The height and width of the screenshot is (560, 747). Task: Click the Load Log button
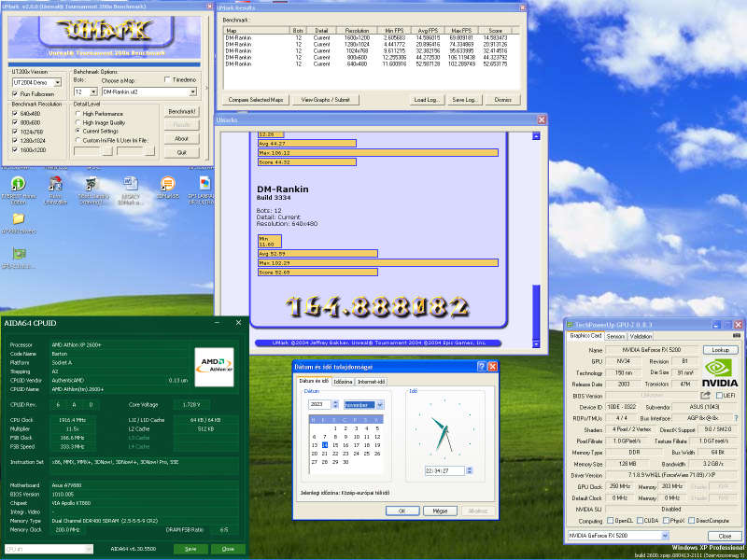(428, 100)
